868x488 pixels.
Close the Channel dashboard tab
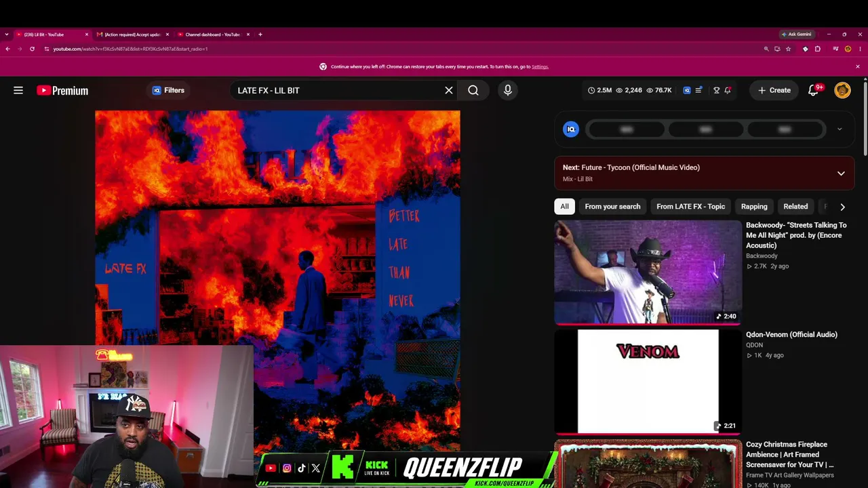point(248,35)
